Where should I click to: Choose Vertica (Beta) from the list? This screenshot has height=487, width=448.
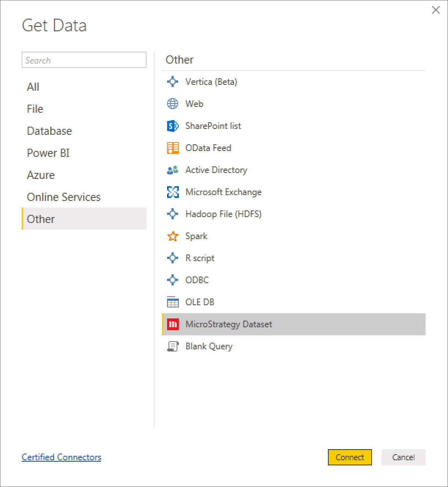coord(211,82)
